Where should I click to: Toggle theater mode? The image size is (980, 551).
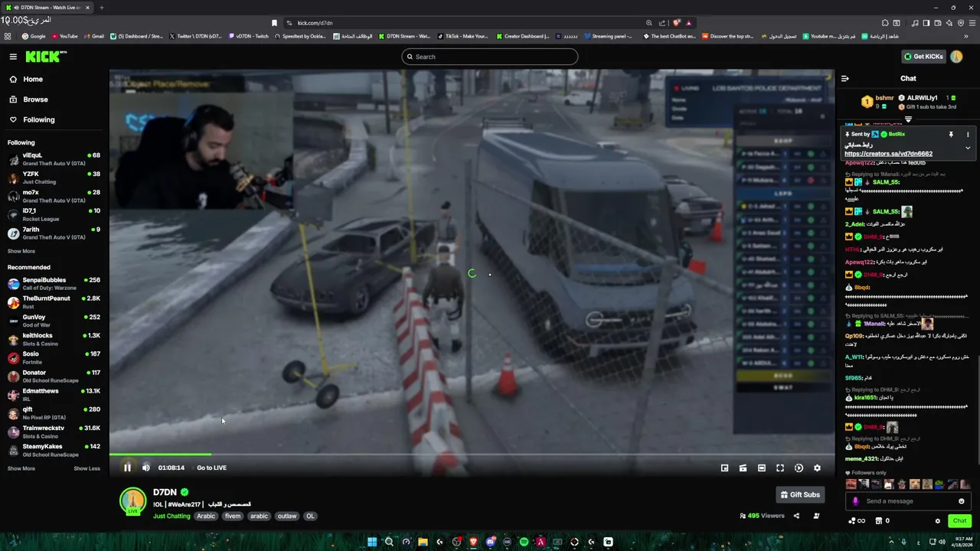coord(761,468)
